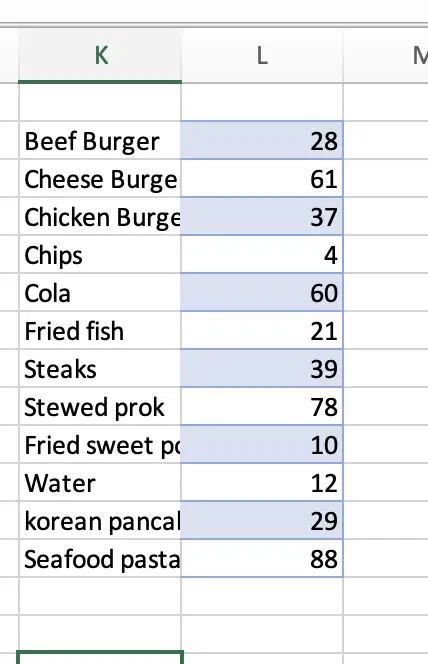This screenshot has height=664, width=428.
Task: Click the cell containing 4
Action: coord(262,255)
